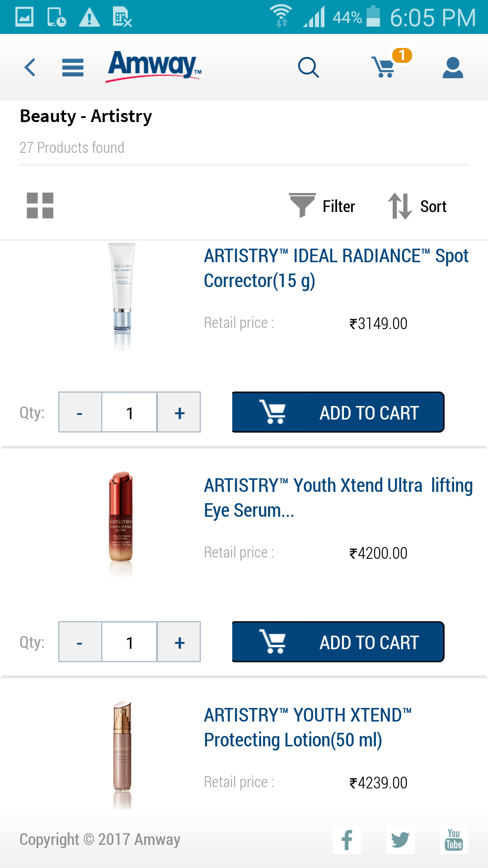Open the Filter options
The height and width of the screenshot is (868, 488).
click(x=323, y=206)
